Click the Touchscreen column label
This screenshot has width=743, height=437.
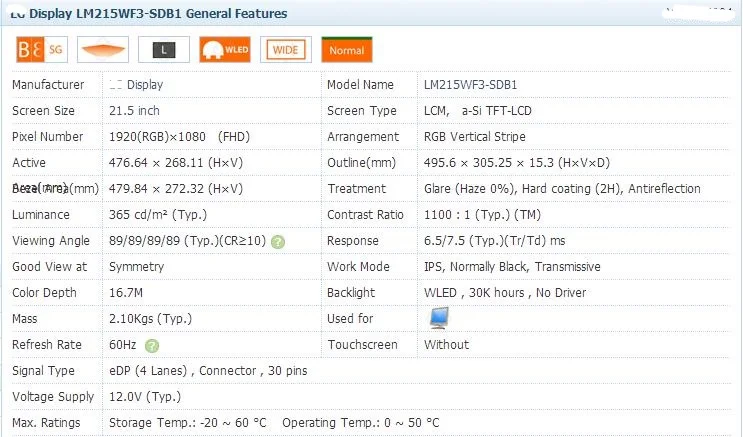(362, 345)
